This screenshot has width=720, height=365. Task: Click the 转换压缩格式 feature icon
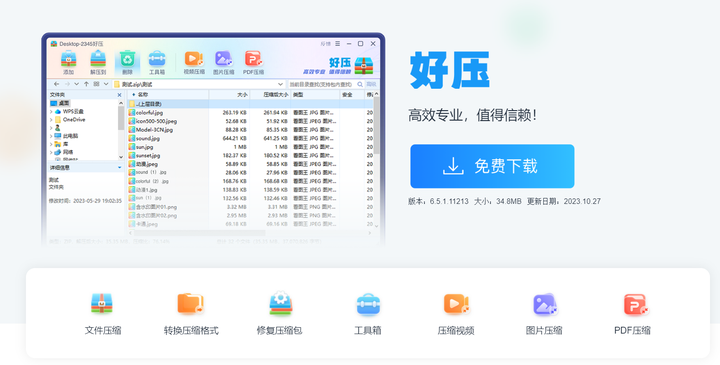tap(191, 303)
